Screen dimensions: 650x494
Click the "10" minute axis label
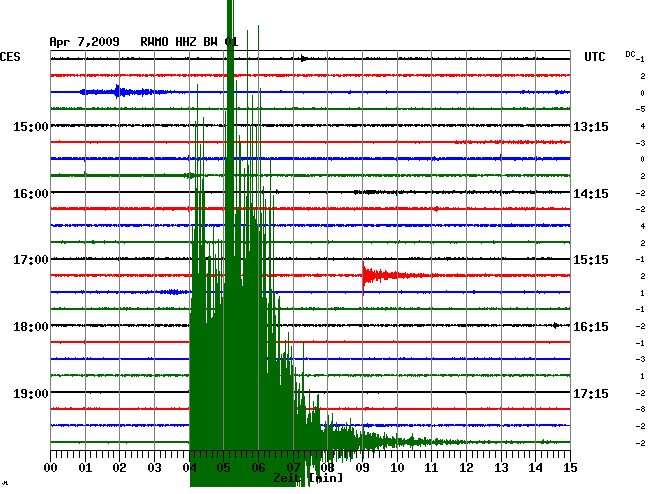click(x=397, y=468)
